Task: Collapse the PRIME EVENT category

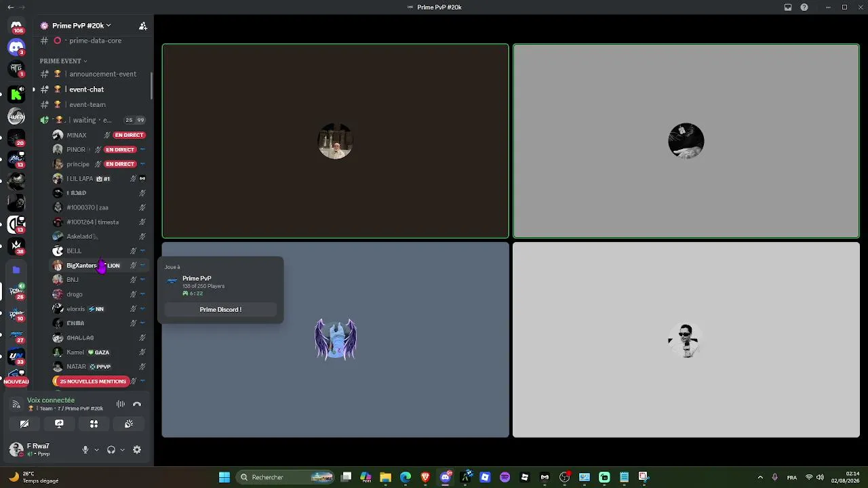Action: coord(63,61)
